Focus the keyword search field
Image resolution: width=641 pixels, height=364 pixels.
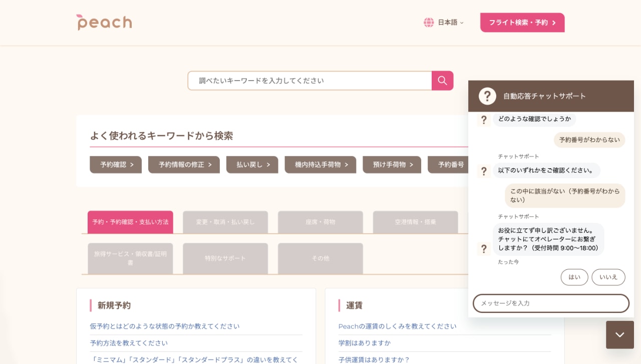click(x=310, y=81)
